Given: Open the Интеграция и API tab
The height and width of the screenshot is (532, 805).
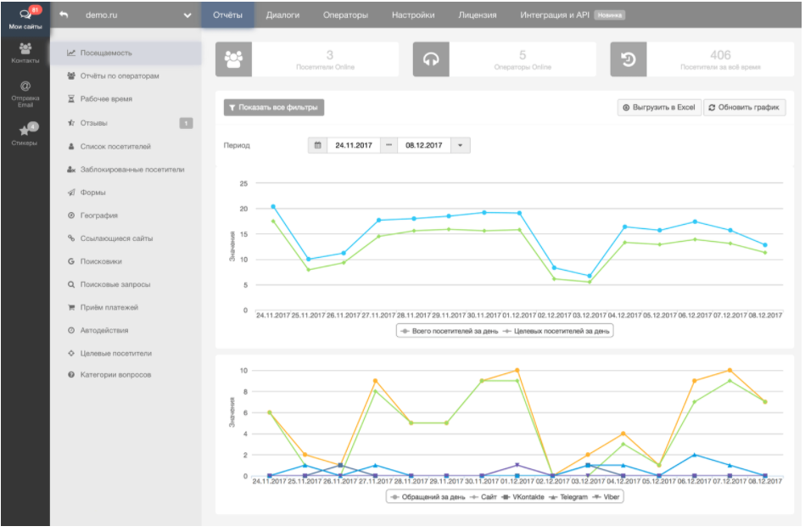Looking at the screenshot, I should click(x=554, y=15).
